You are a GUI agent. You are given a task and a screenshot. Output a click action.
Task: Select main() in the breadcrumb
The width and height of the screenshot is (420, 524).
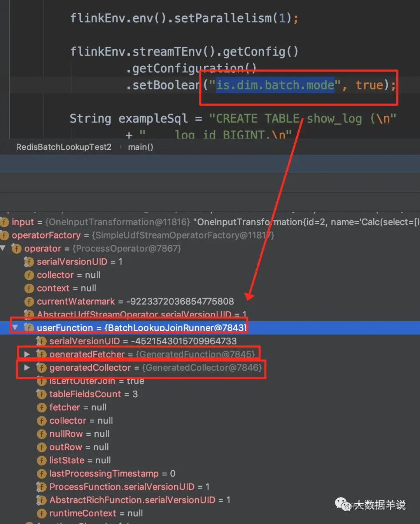pos(140,147)
